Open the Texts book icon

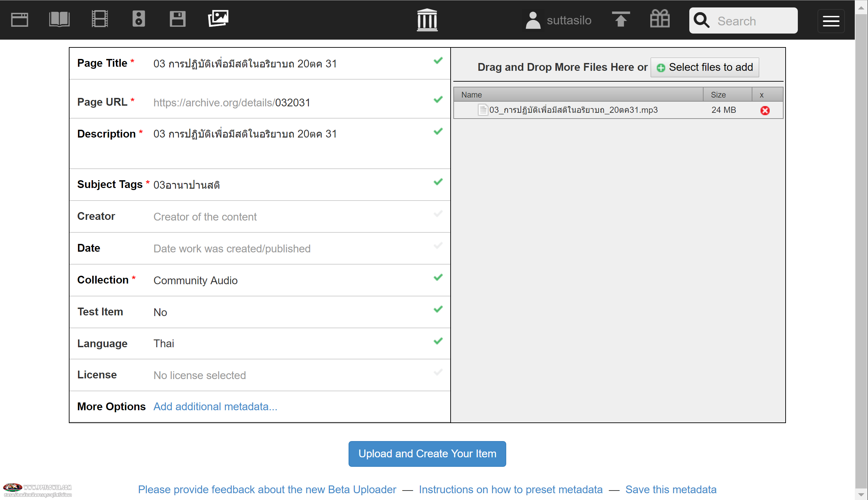(59, 20)
